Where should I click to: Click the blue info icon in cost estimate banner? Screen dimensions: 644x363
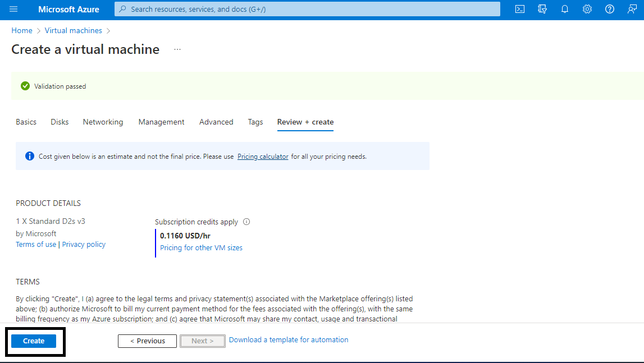tap(30, 156)
